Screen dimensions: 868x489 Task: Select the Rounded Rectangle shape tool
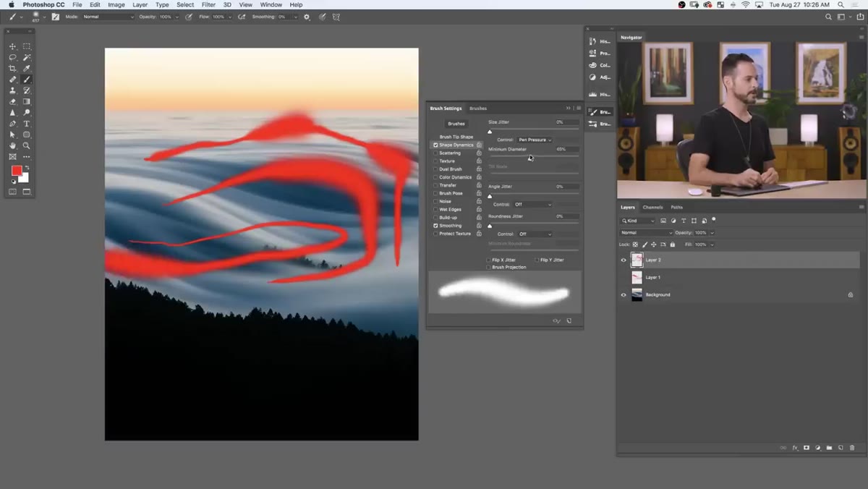pyautogui.click(x=27, y=135)
